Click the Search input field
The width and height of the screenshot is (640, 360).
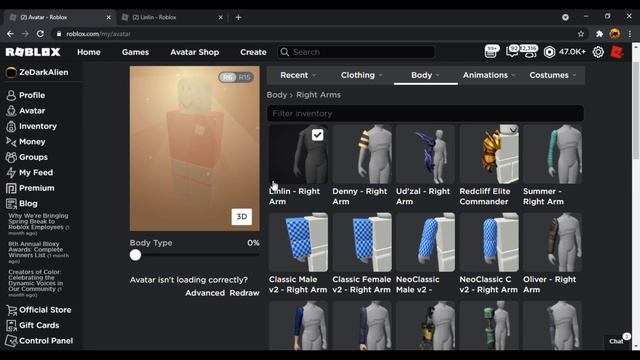tap(356, 52)
